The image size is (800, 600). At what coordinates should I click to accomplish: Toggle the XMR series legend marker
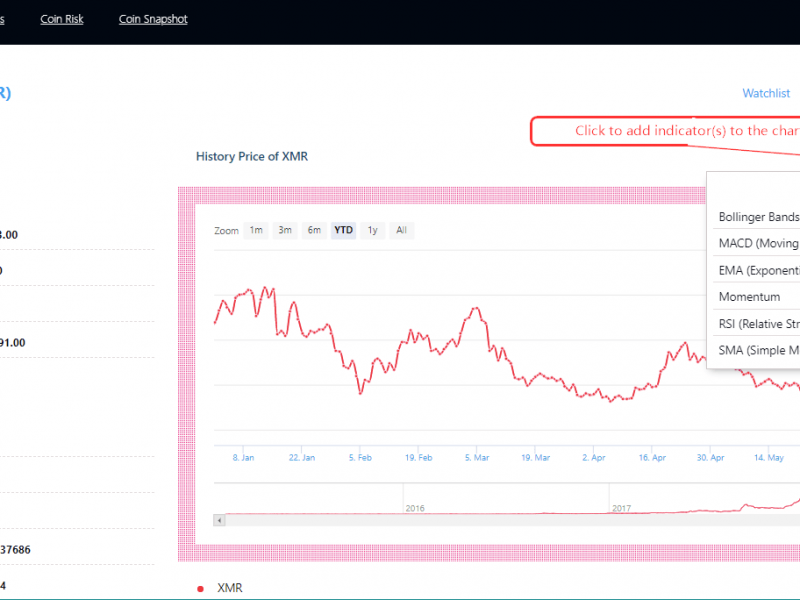201,588
